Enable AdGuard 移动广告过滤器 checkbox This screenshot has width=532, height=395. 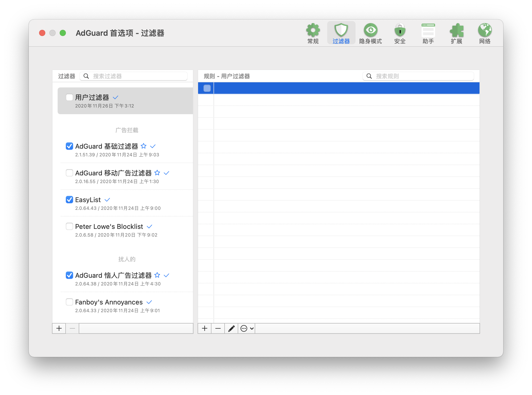(x=69, y=173)
